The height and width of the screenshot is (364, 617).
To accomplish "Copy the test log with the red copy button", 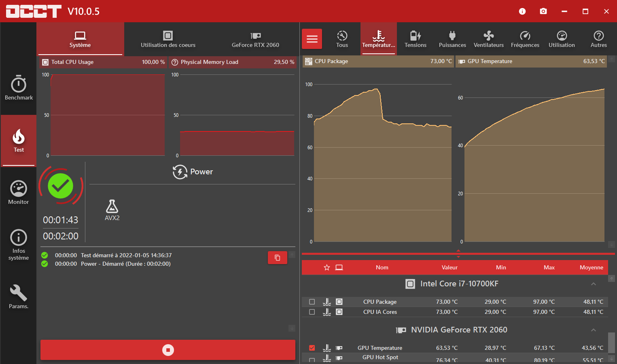I will 278,258.
